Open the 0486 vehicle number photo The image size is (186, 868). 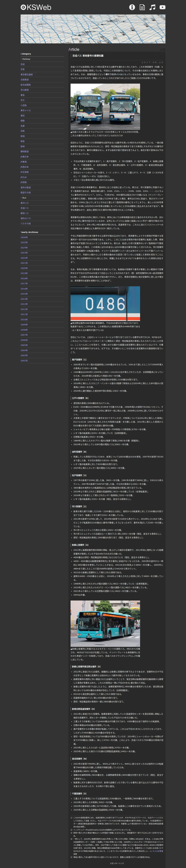coord(105,304)
